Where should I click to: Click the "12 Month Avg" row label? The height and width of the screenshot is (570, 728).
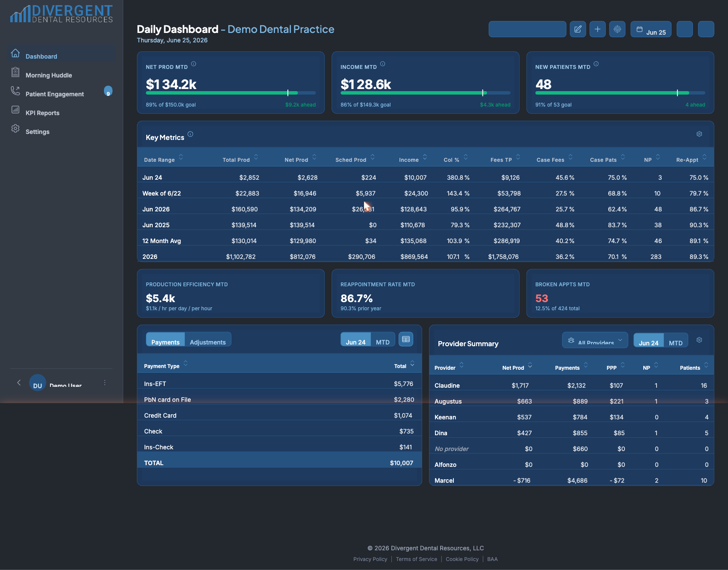[162, 241]
